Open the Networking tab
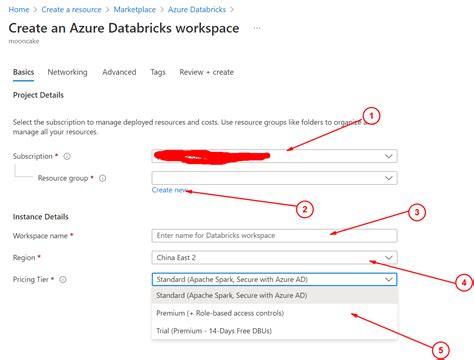The width and height of the screenshot is (474, 360). 67,72
